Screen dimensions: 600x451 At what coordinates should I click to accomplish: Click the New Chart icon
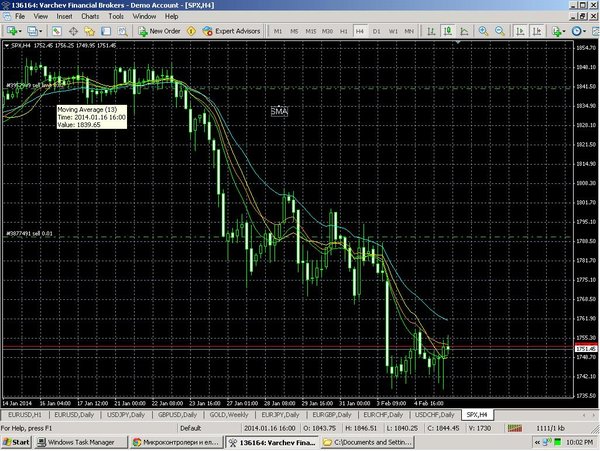tap(11, 31)
